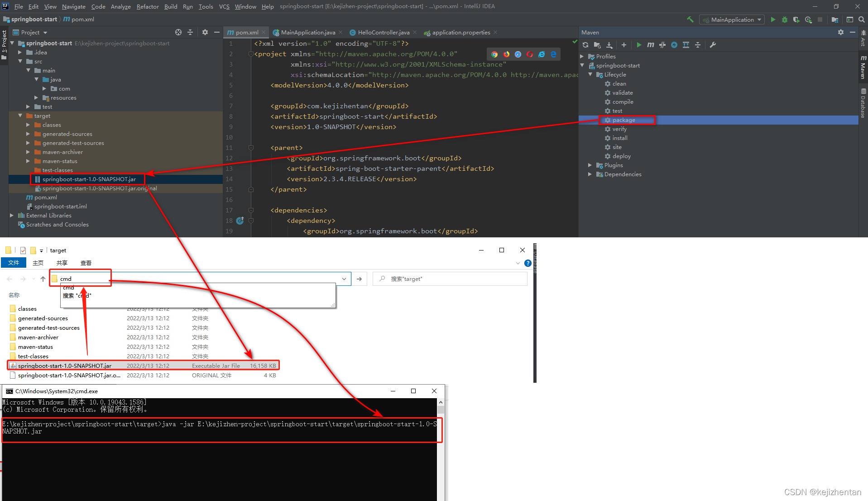
Task: Open the Explorer 查看 ribbon tab
Action: (x=86, y=263)
